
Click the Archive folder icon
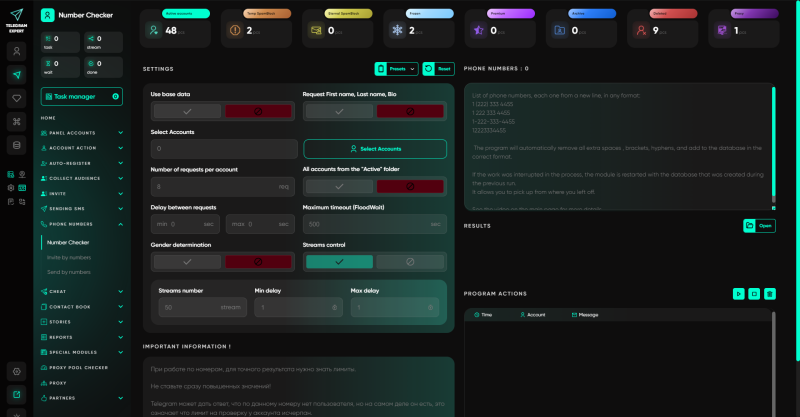pos(560,31)
